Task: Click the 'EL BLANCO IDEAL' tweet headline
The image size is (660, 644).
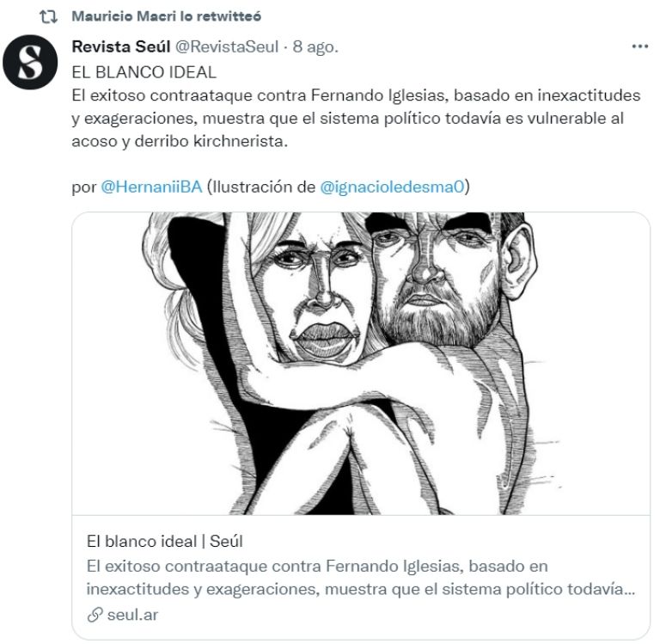Action: [x=144, y=72]
